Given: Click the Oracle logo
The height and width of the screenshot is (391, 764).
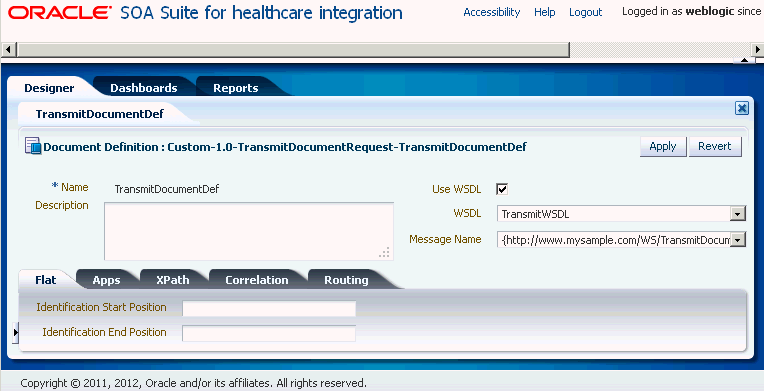Looking at the screenshot, I should click(x=60, y=12).
